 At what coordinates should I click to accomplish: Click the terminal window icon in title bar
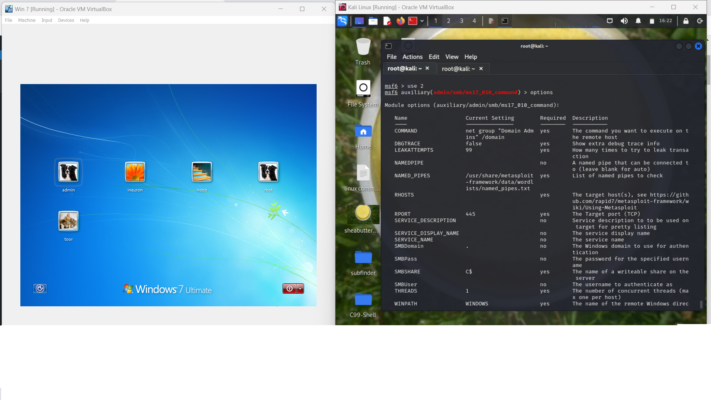coord(389,46)
